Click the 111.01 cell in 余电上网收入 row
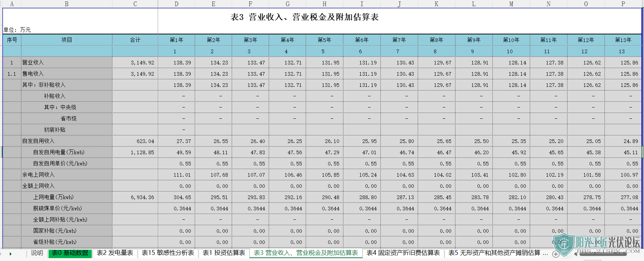 pos(177,175)
